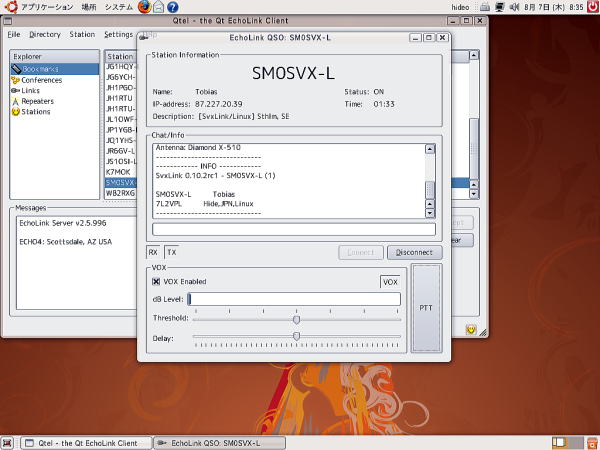This screenshot has height=450, width=600.
Task: Open the mail icon in top panel
Action: [x=158, y=7]
